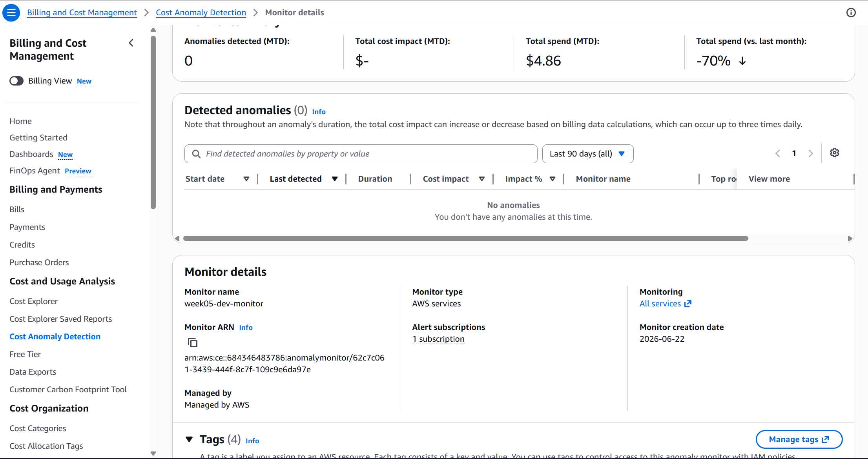Go to previous anomalies page arrow
Viewport: 868px width, 459px height.
click(778, 154)
